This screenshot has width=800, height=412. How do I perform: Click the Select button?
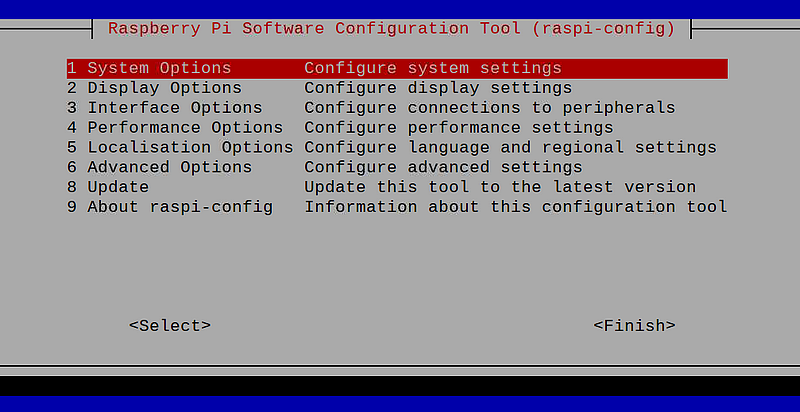coord(170,326)
